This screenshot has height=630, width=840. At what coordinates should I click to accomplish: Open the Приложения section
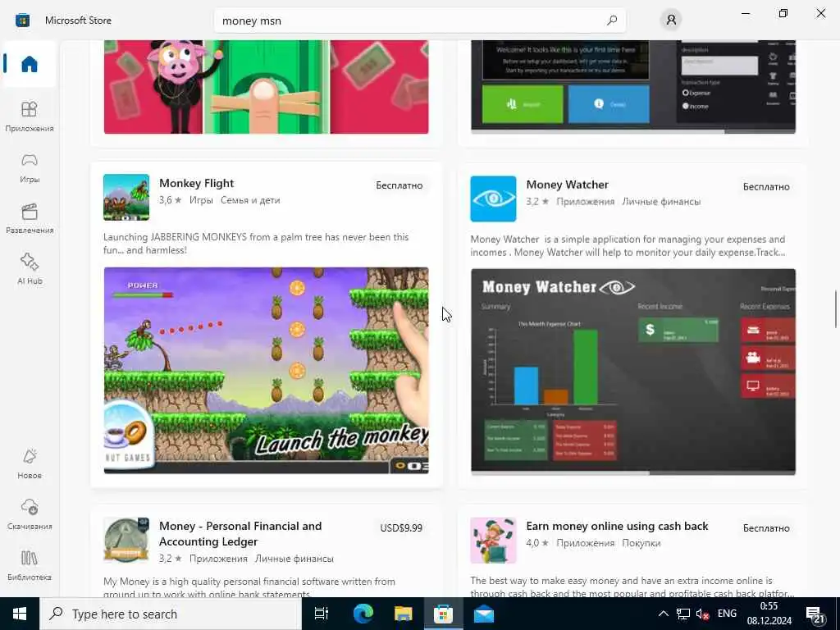coord(30,116)
